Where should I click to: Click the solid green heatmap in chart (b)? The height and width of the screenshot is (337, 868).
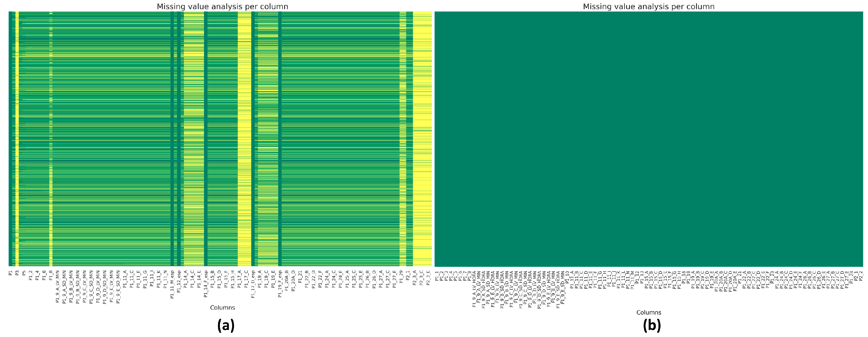(649, 138)
